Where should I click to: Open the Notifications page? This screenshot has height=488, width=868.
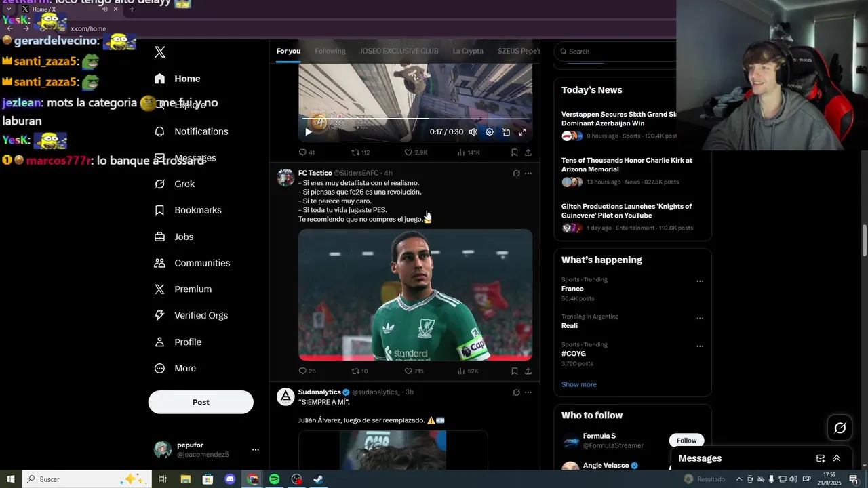(x=191, y=131)
